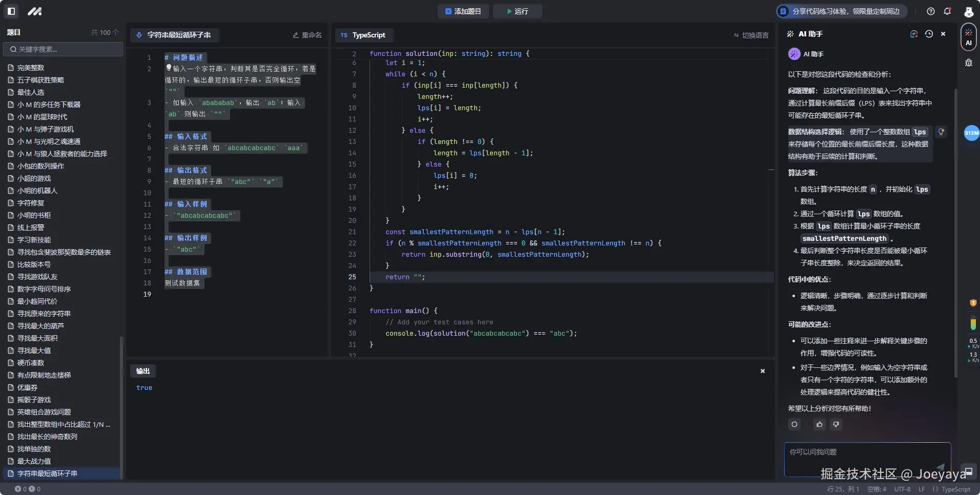
Task: Open the help question mark icon
Action: pos(931,11)
